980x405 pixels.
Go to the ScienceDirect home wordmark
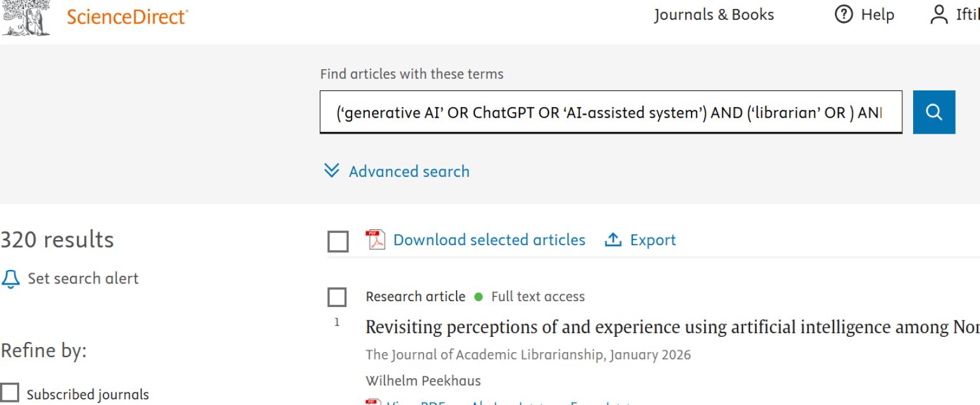coord(127,17)
